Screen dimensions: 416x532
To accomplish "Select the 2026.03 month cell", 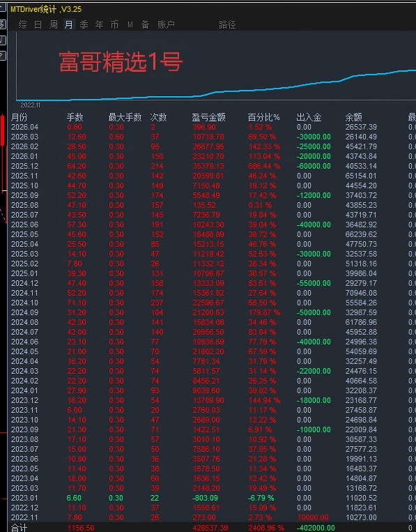I will coord(24,137).
